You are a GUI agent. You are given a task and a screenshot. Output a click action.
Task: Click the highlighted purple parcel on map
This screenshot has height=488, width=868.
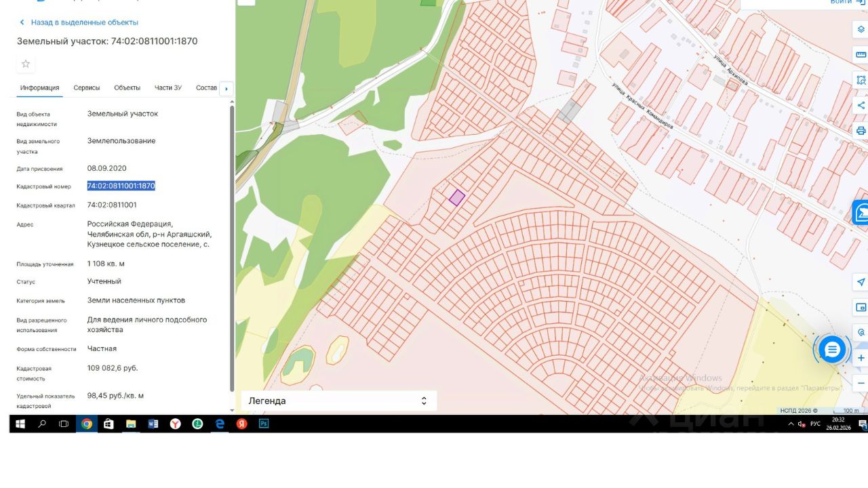tap(457, 198)
